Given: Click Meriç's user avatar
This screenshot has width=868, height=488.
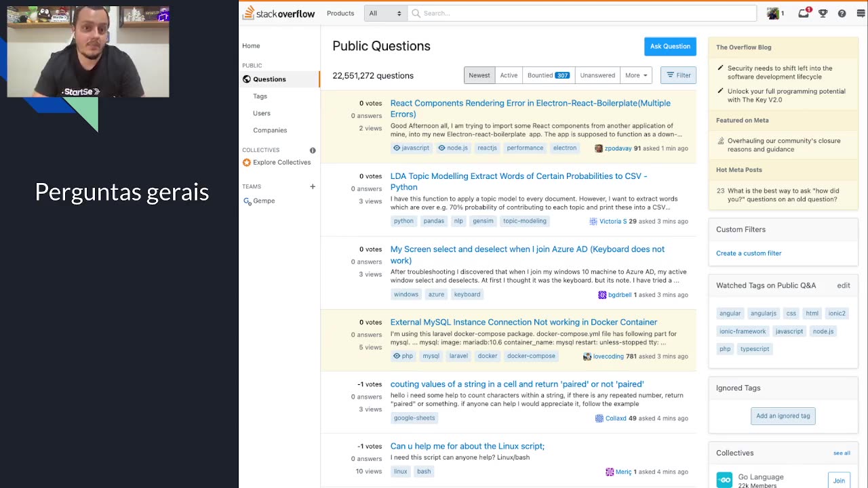Looking at the screenshot, I should pos(610,472).
